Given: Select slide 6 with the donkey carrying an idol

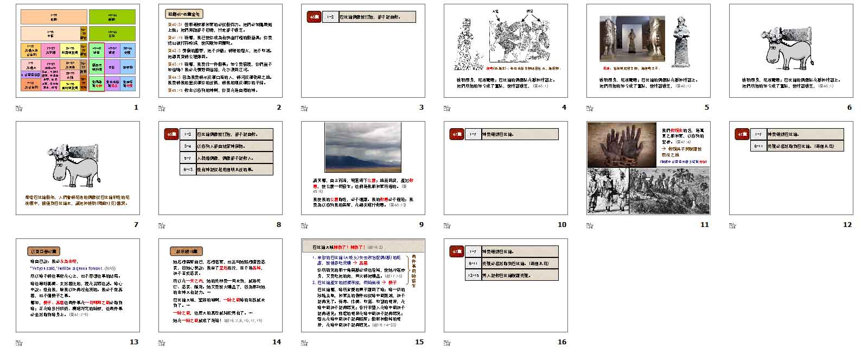Looking at the screenshot, I should [x=790, y=51].
